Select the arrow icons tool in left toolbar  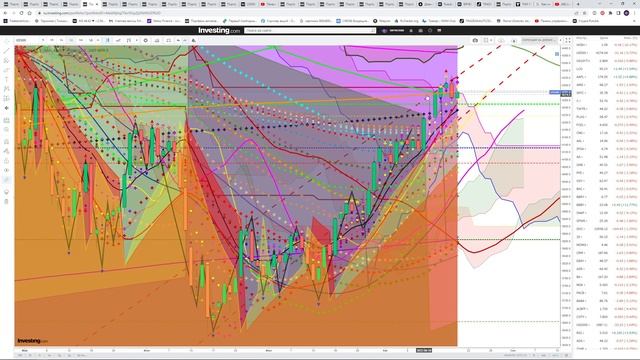(6, 108)
